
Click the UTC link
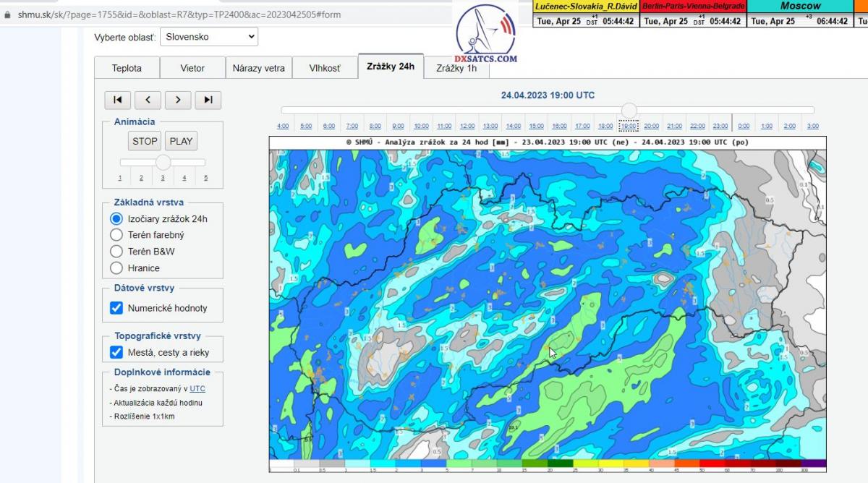pyautogui.click(x=197, y=388)
